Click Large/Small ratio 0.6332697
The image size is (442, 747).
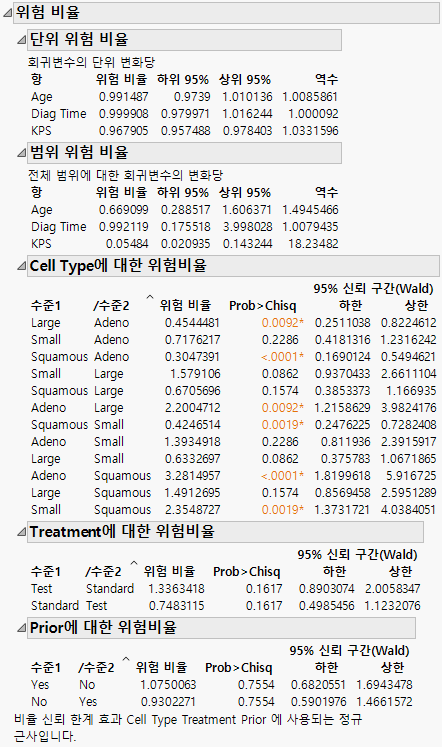pos(192,459)
